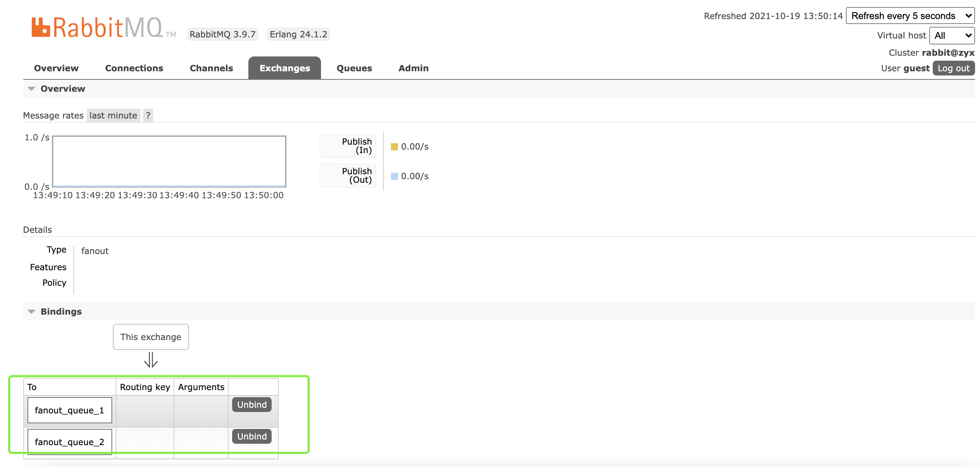
Task: Switch to the Queues tab
Action: (354, 68)
